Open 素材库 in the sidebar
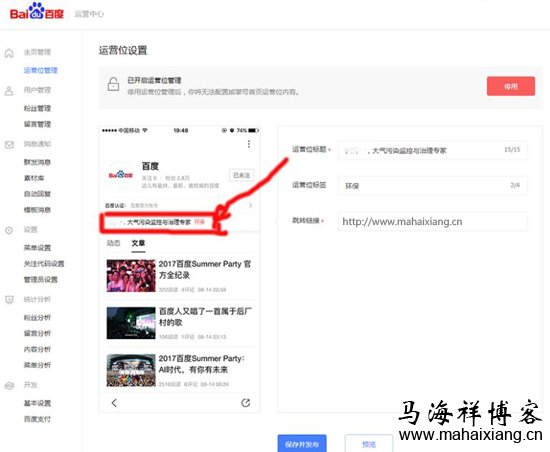The height and width of the screenshot is (452, 550). pos(34,178)
